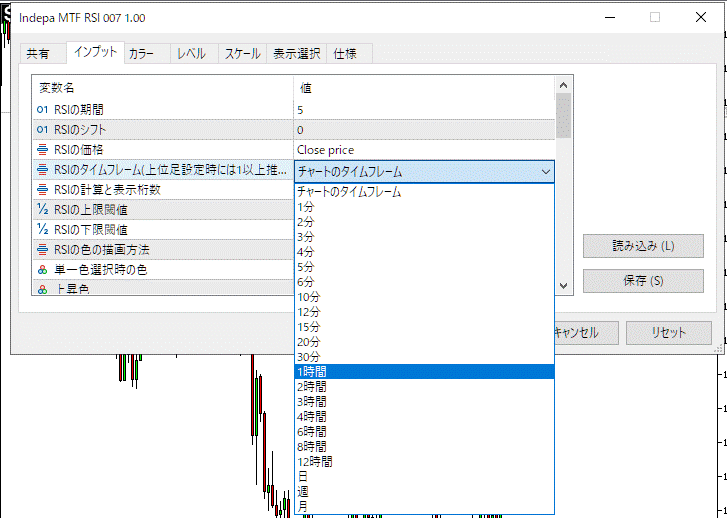This screenshot has width=727, height=518.
Task: Choose 2時間 from the timeframe list
Action: (424, 386)
